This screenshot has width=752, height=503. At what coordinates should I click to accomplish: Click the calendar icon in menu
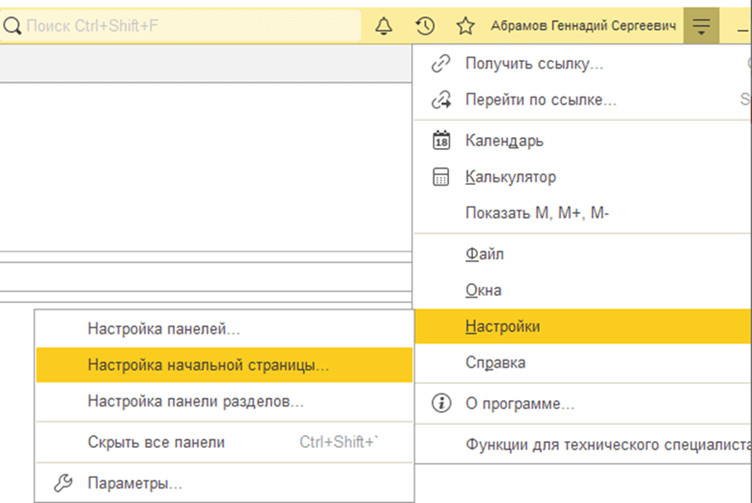click(440, 139)
